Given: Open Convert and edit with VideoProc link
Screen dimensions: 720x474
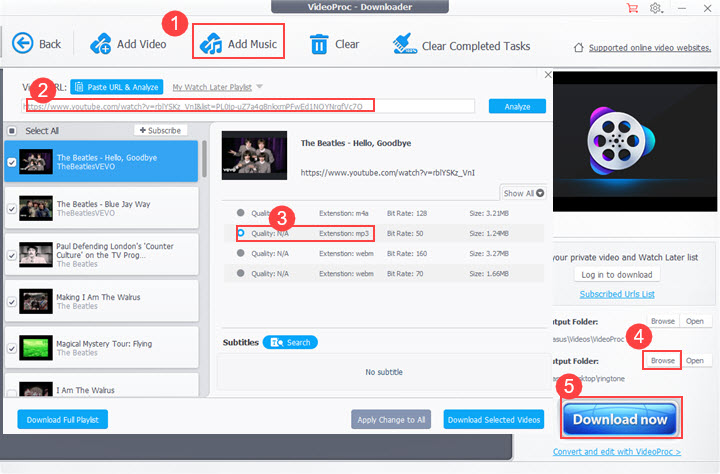Looking at the screenshot, I should 617,451.
